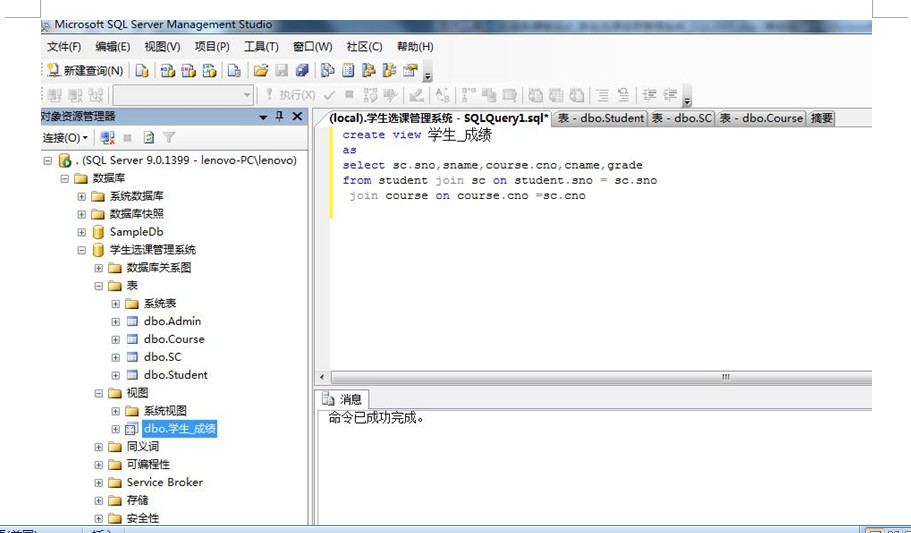Select the dbo.SC table

[x=163, y=357]
